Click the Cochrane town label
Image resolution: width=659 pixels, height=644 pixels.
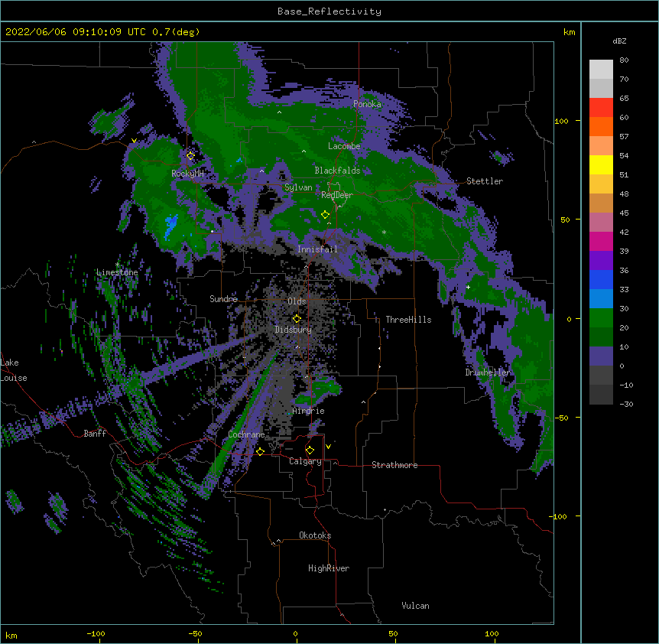[246, 434]
